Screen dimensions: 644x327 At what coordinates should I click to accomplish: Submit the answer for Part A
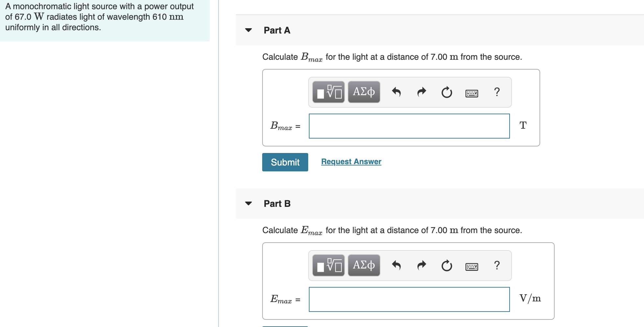tap(285, 162)
